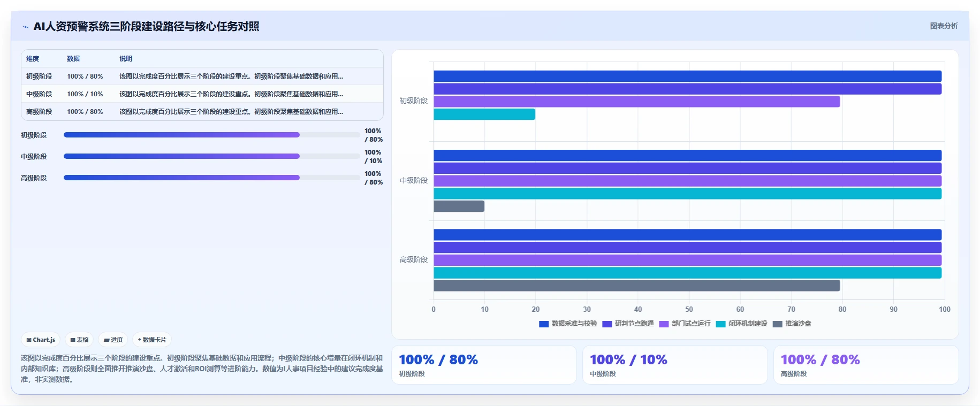Click the 50 tick on the chart's horizontal axis
The height and width of the screenshot is (406, 980).
tap(689, 309)
